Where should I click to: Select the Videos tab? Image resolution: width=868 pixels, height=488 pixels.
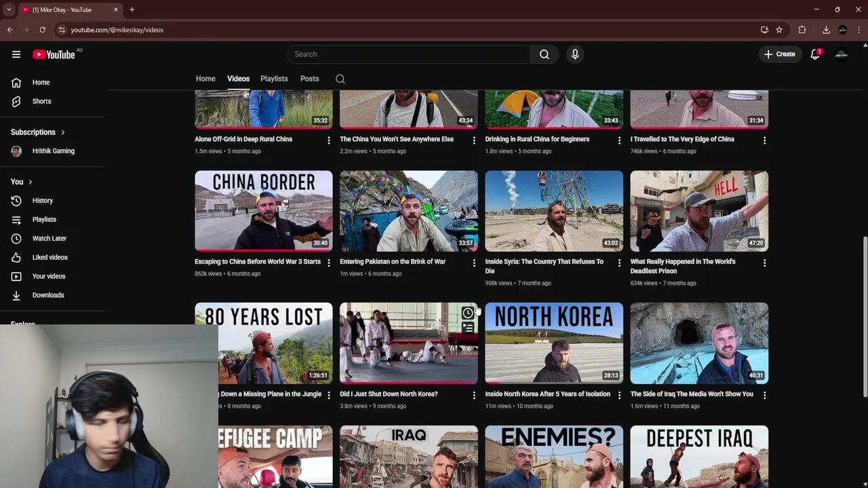click(238, 79)
